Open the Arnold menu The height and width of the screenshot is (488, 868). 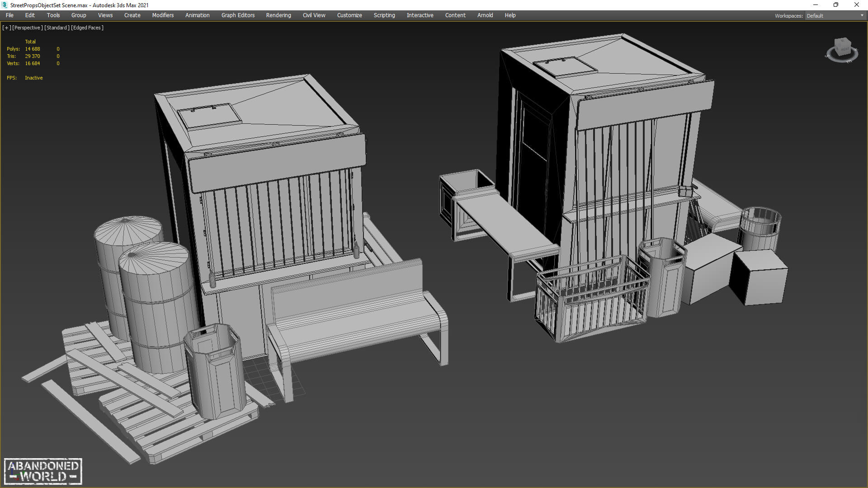[x=485, y=15]
